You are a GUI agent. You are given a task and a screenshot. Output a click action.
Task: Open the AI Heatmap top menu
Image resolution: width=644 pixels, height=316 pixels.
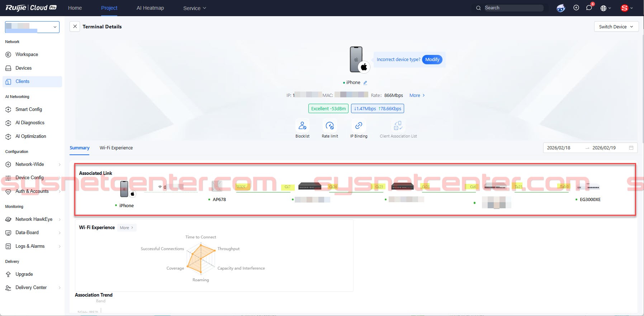click(x=150, y=8)
